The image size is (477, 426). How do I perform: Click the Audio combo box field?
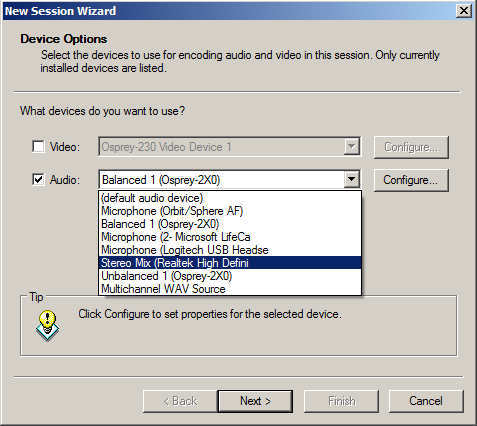point(222,180)
